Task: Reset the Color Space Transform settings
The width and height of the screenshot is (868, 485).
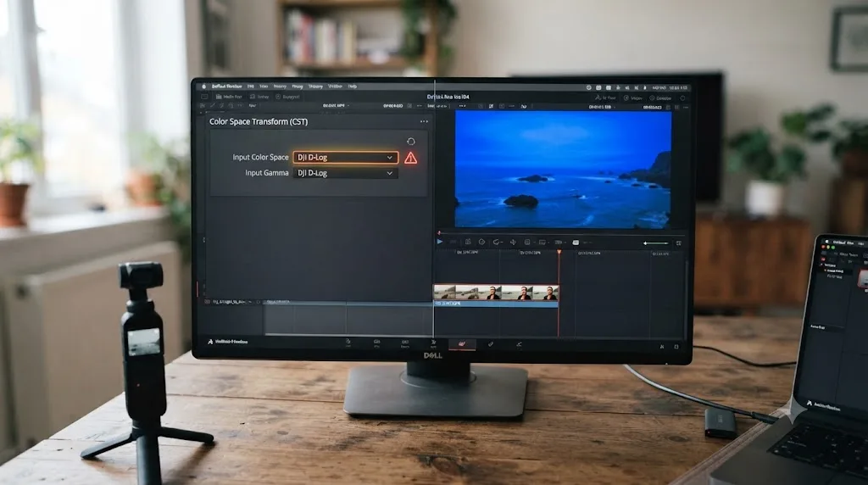Action: [x=411, y=142]
